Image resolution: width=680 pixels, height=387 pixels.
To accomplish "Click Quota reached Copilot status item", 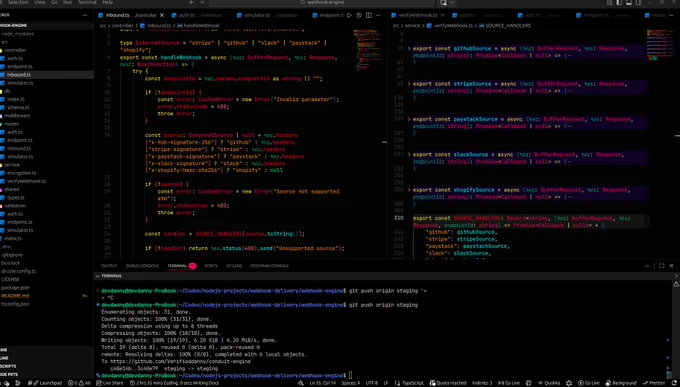I will (448, 383).
